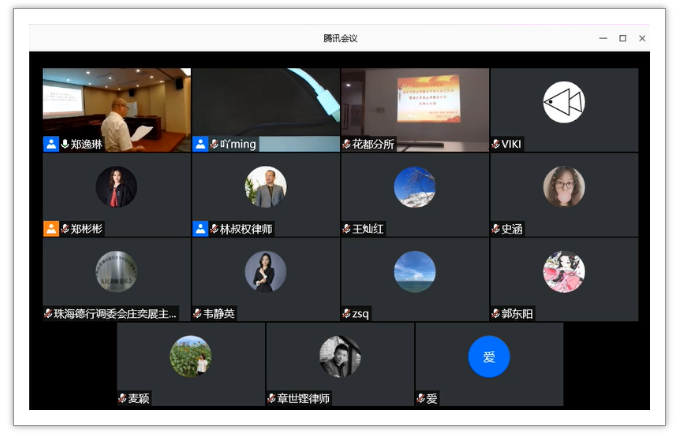Click the muted mic icon beside 麦颖
680x440 pixels.
pyautogui.click(x=122, y=398)
